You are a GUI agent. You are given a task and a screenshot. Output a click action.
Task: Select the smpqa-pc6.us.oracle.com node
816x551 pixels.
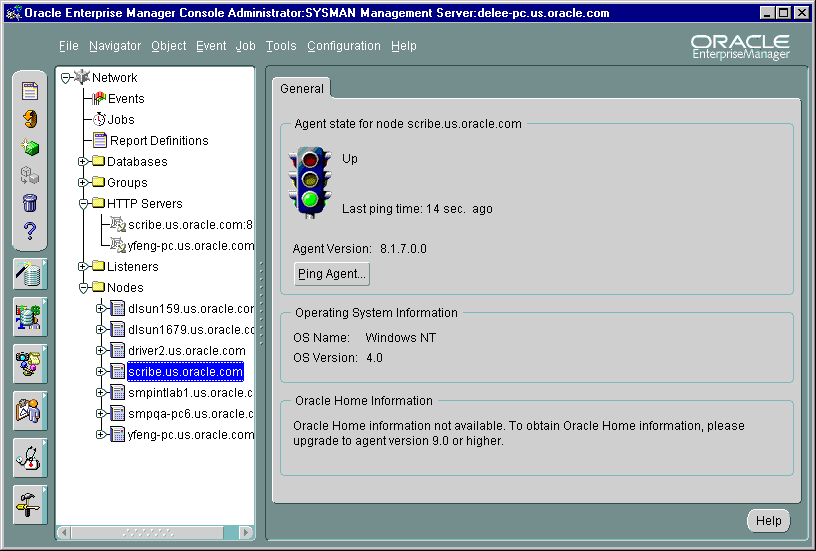point(191,414)
